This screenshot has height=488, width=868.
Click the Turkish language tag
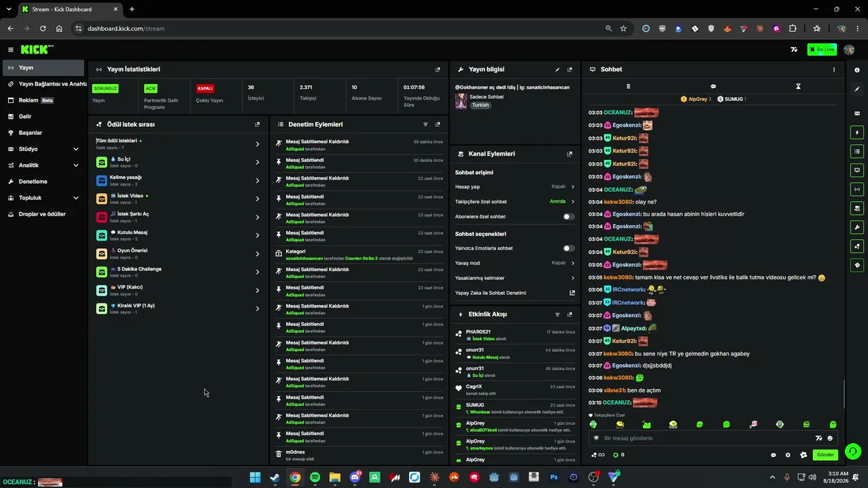click(x=480, y=105)
